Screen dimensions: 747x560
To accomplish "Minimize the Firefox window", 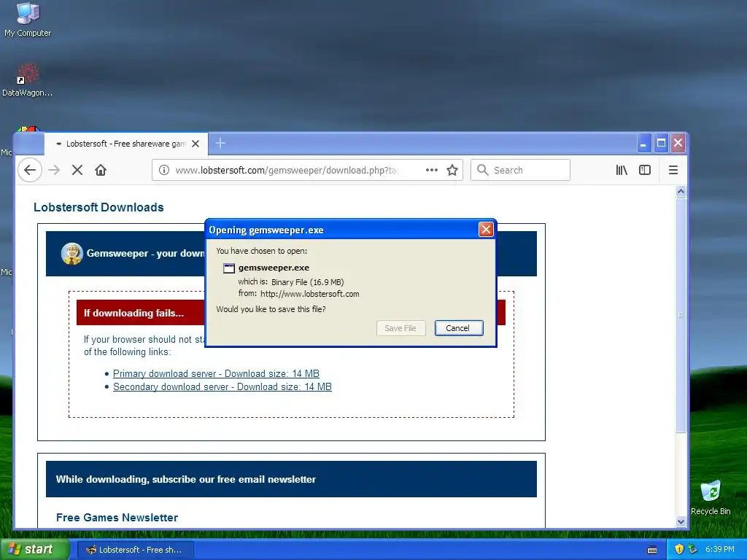I will [643, 143].
